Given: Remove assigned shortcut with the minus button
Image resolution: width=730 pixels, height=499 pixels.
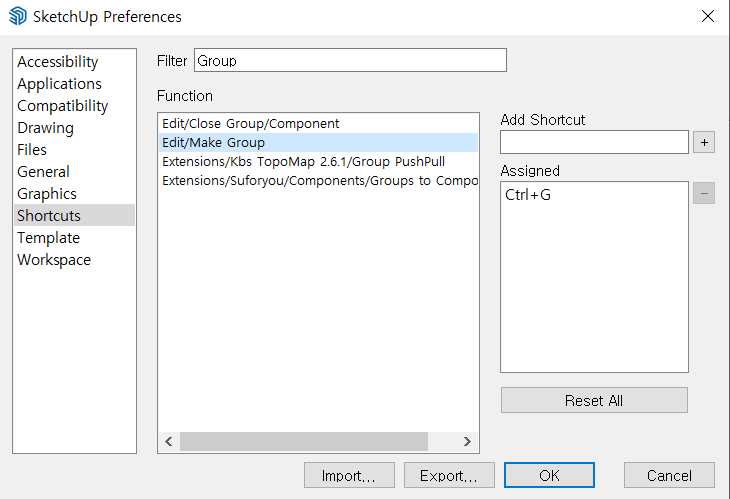Looking at the screenshot, I should click(704, 193).
